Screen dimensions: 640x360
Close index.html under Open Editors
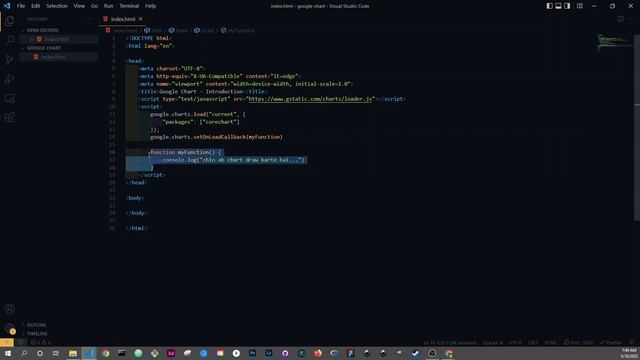[32, 39]
